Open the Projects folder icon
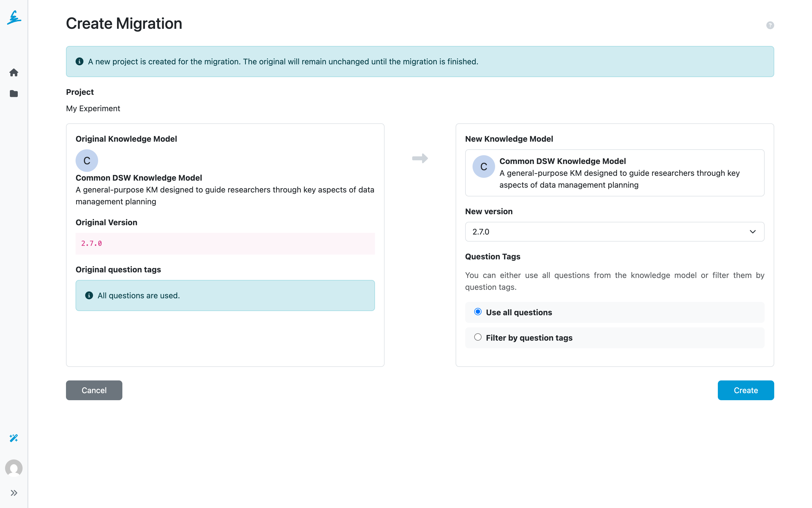812x508 pixels. click(14, 93)
